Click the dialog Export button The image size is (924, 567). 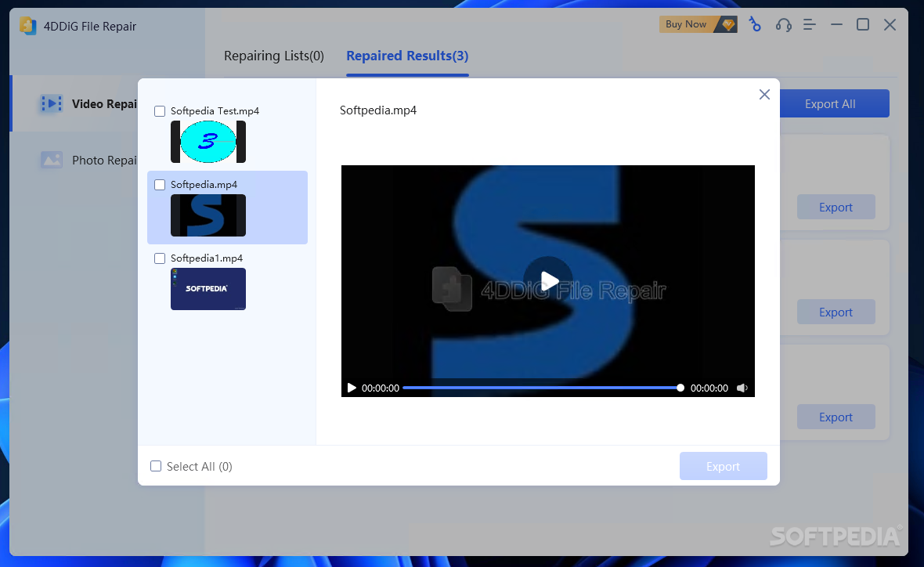click(x=723, y=466)
